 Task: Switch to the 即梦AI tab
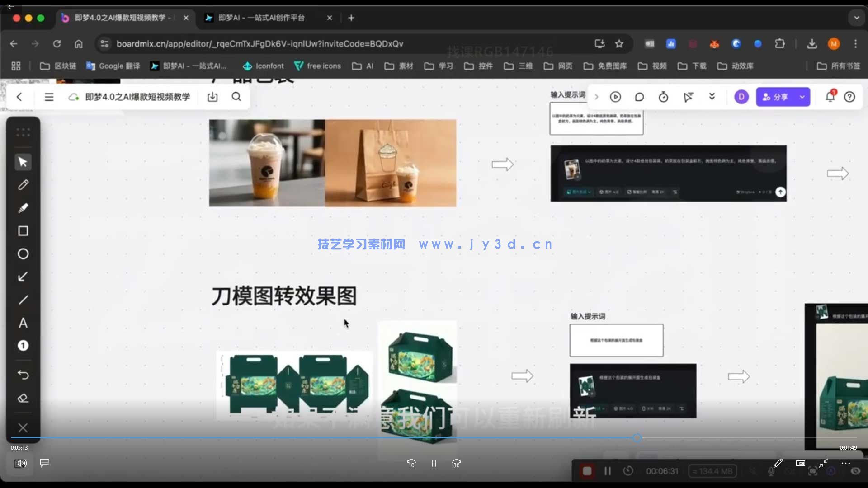click(262, 18)
